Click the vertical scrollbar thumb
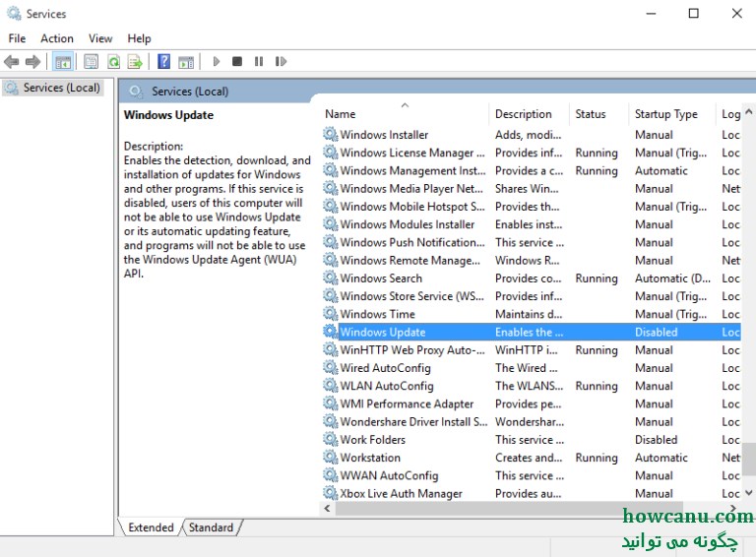 [x=748, y=460]
